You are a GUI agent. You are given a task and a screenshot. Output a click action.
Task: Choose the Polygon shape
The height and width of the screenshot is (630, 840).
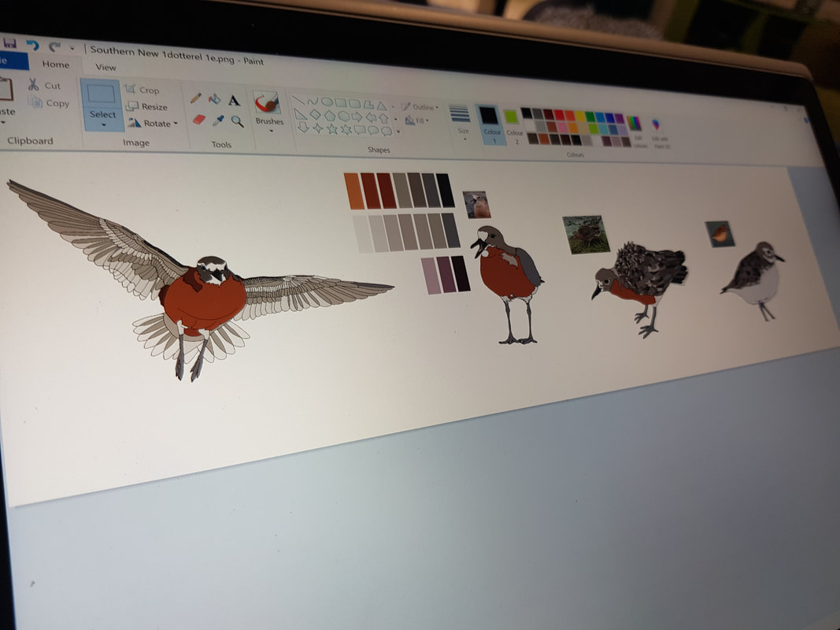point(368,105)
